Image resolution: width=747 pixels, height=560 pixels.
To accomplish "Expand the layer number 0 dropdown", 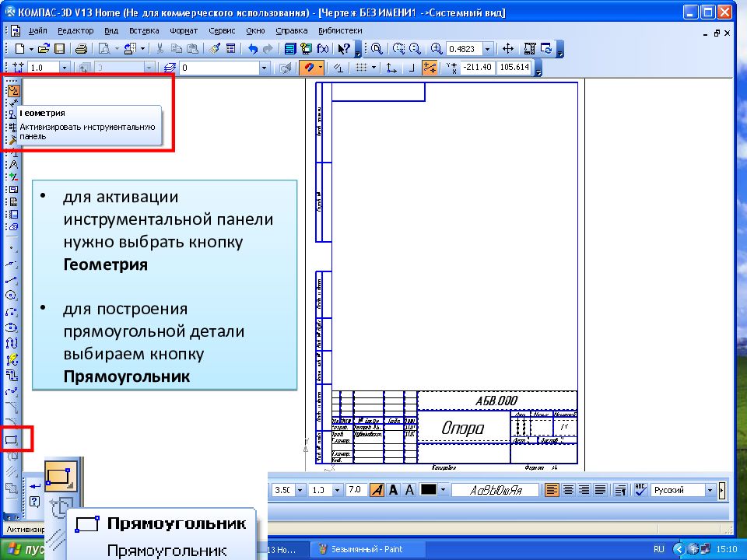I will tap(265, 68).
